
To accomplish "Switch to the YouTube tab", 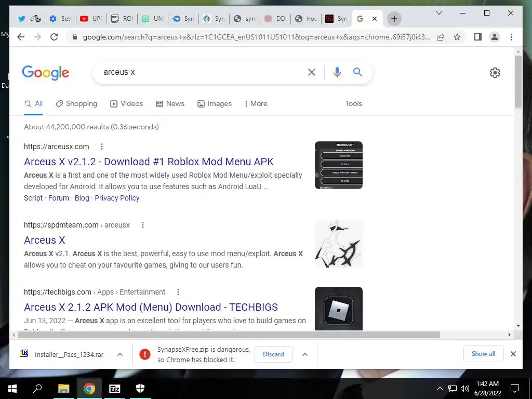I will click(91, 19).
